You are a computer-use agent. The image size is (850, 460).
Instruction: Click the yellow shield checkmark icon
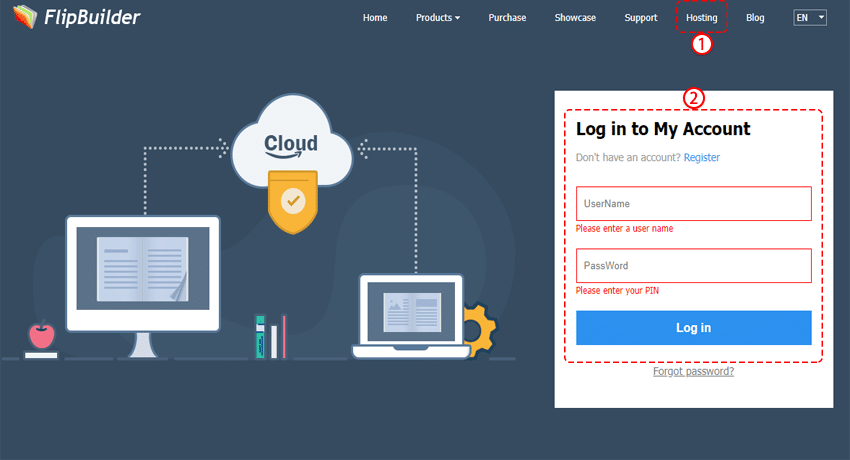click(x=293, y=202)
